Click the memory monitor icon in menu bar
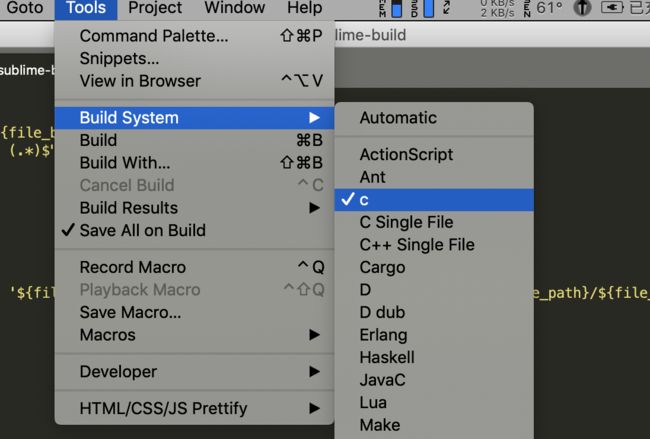 391,8
